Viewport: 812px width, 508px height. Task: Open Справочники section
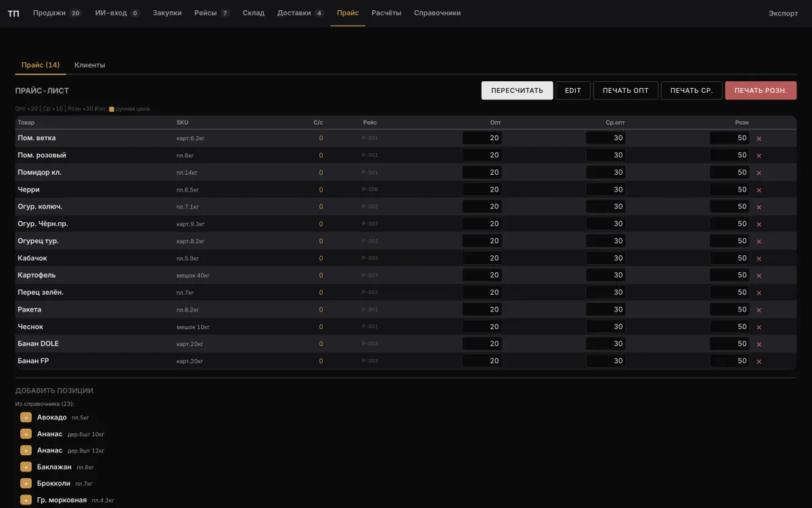[x=437, y=13]
